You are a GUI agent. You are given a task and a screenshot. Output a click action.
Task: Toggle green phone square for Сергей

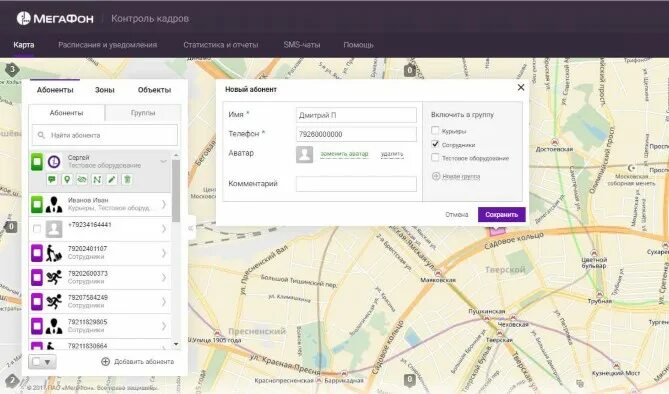coord(37,162)
